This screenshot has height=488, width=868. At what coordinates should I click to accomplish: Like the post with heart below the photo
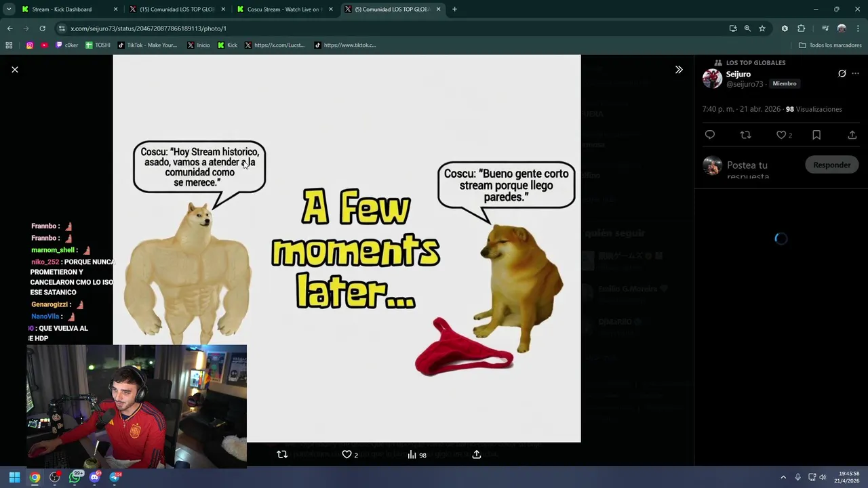[x=347, y=455]
